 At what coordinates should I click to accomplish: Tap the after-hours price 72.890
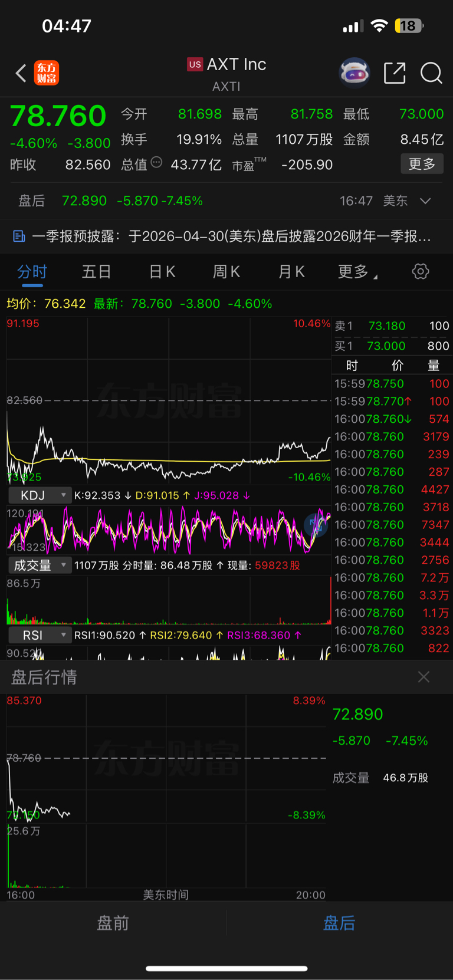(358, 714)
